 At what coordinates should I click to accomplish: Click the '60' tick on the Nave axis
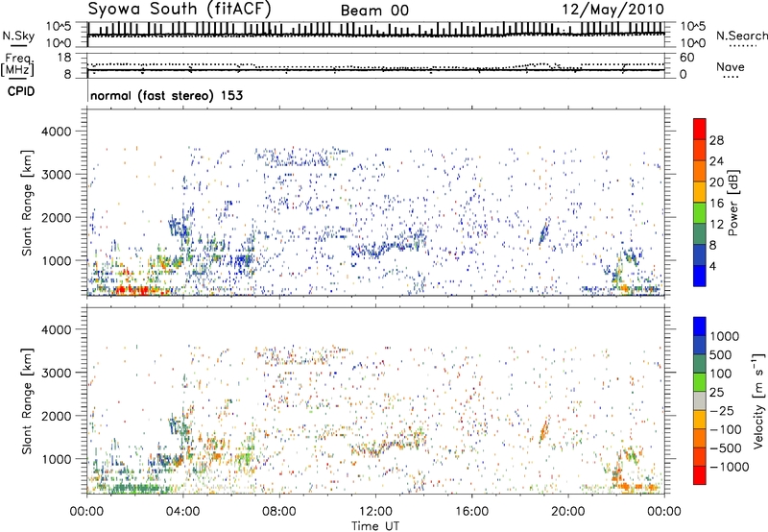pyautogui.click(x=687, y=58)
